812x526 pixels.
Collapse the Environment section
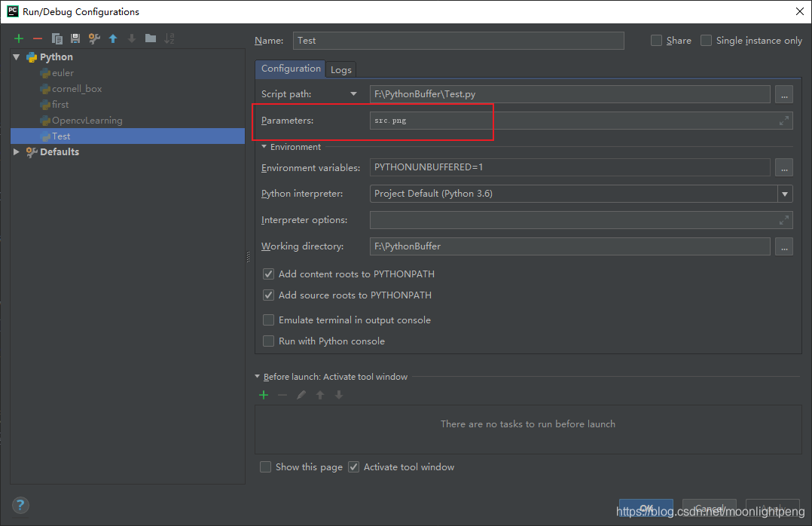click(264, 147)
